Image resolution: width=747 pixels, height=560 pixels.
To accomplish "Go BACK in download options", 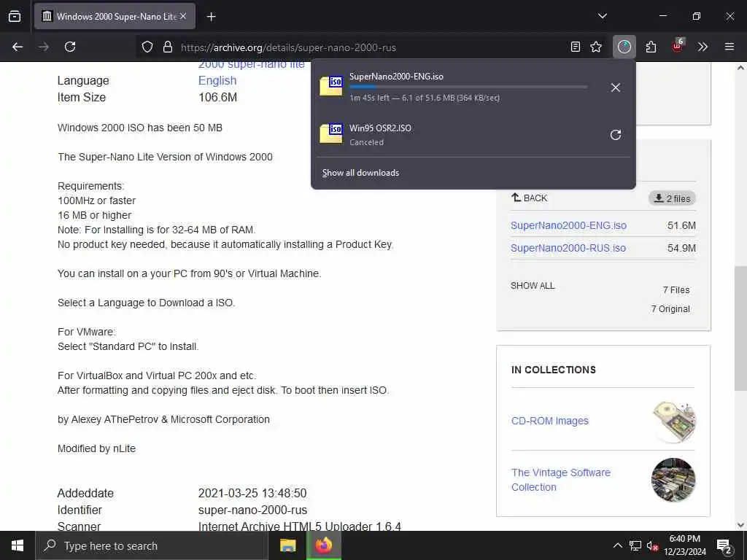I will coord(530,198).
